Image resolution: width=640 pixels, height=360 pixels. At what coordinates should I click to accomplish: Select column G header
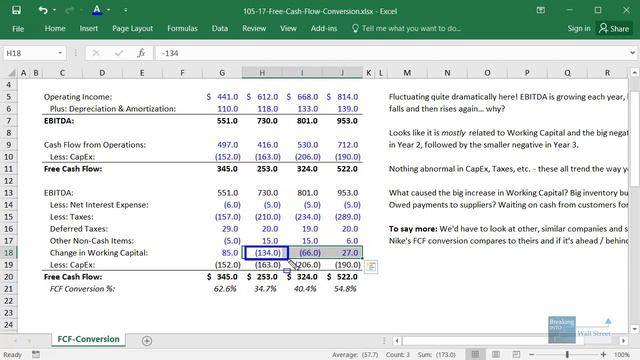click(x=222, y=73)
